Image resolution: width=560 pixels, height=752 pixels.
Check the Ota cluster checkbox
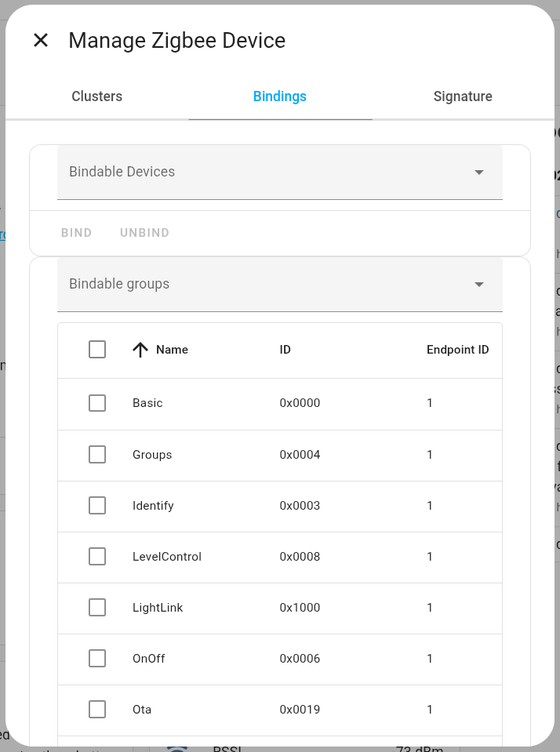[97, 710]
